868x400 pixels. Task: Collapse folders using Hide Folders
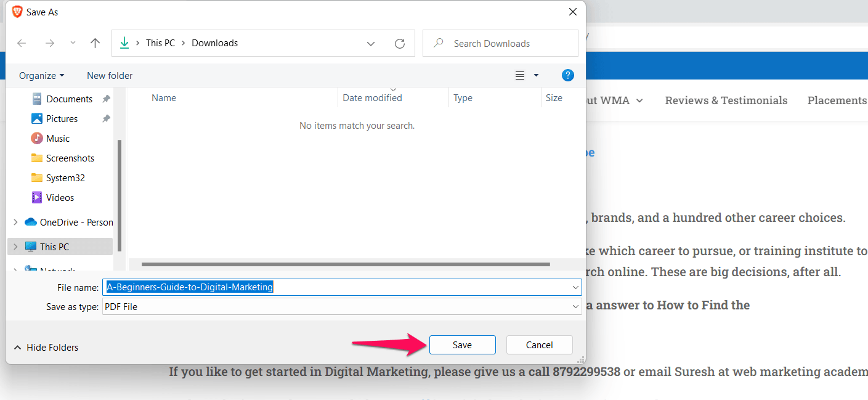(x=46, y=347)
